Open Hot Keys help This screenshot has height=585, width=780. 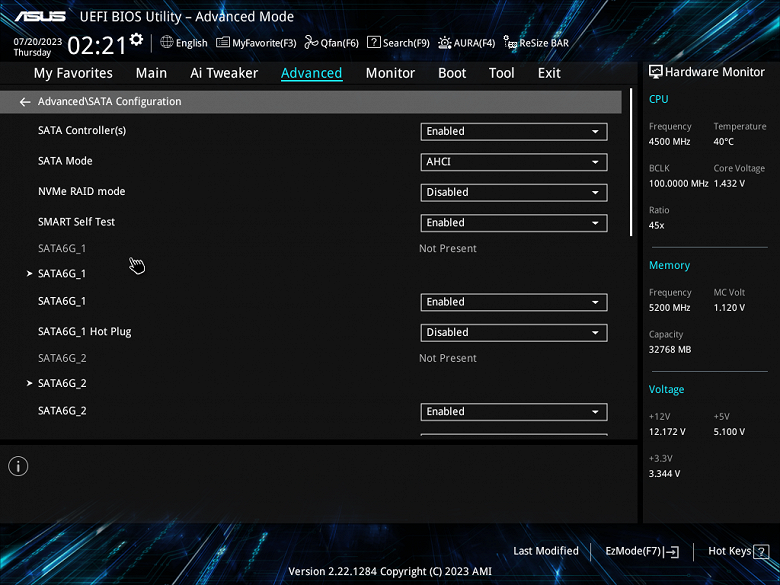point(738,551)
